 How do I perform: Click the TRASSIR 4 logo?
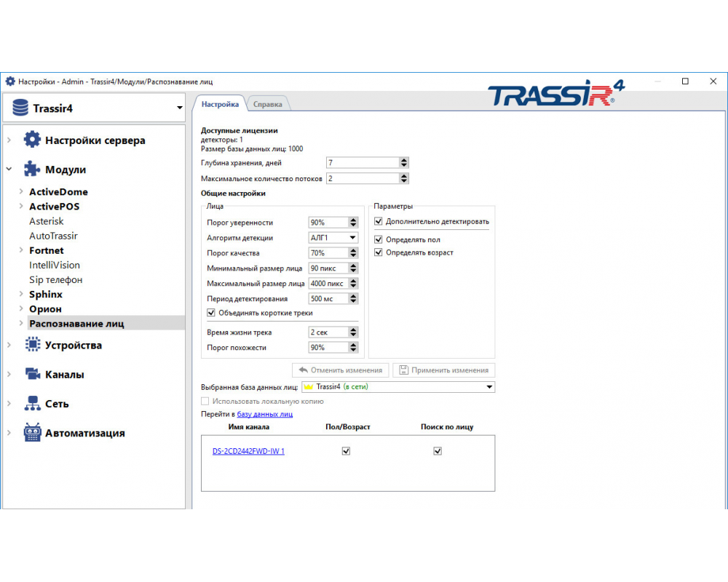click(x=557, y=94)
